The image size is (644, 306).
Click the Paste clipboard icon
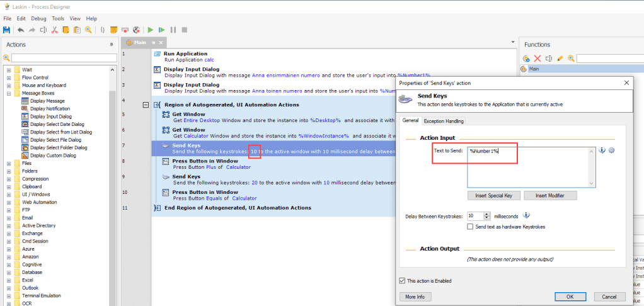78,30
